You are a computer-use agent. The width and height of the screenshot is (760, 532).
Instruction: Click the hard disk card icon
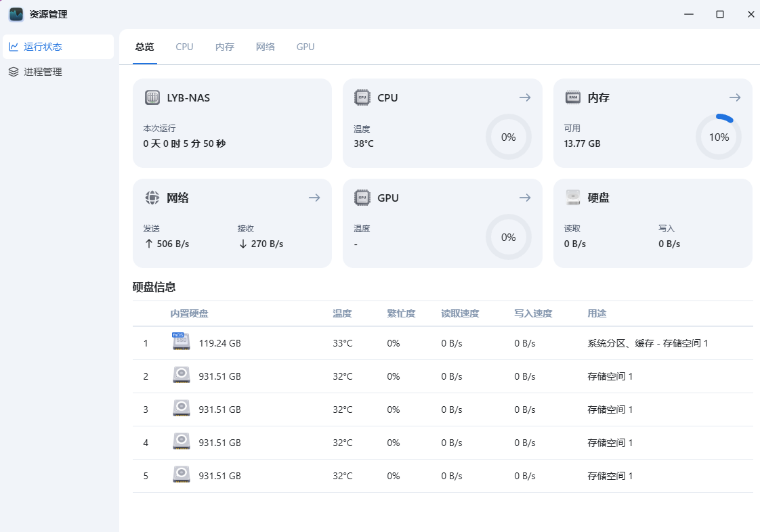[x=573, y=198]
